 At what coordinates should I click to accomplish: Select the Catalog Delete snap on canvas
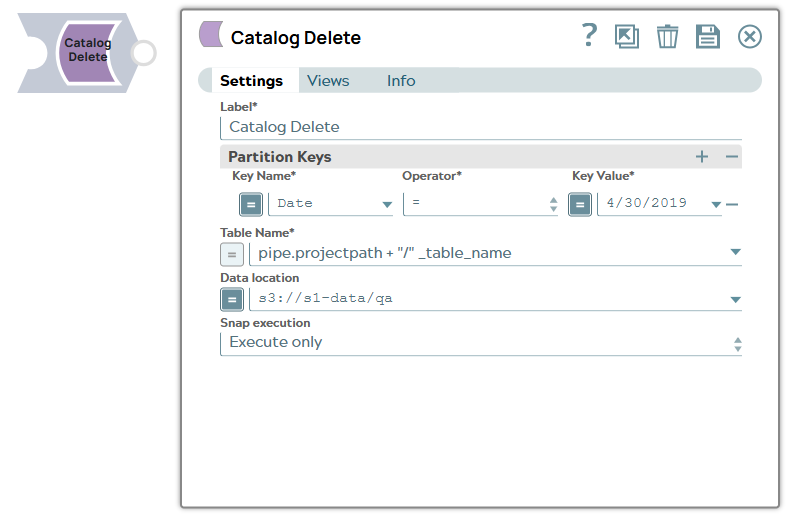click(87, 51)
